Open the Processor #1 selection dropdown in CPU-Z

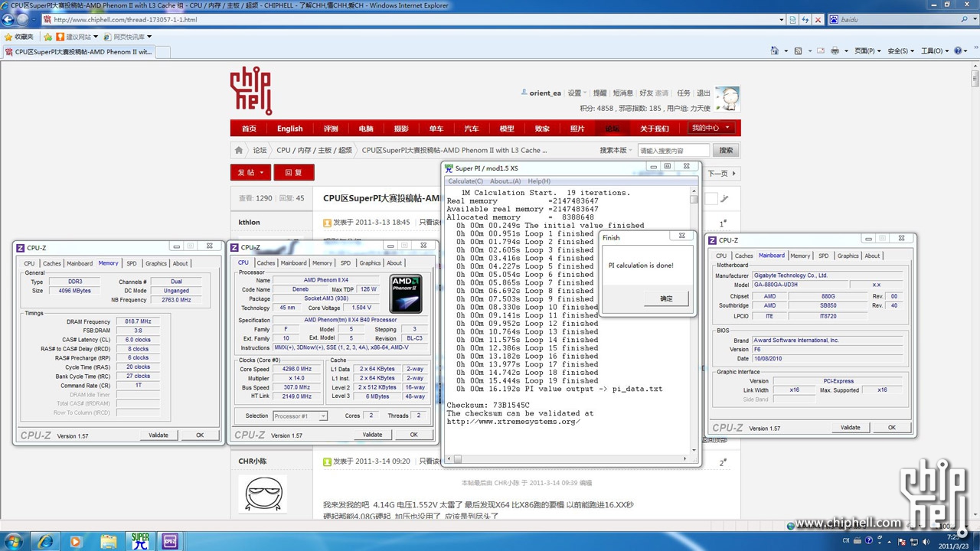[x=300, y=416]
